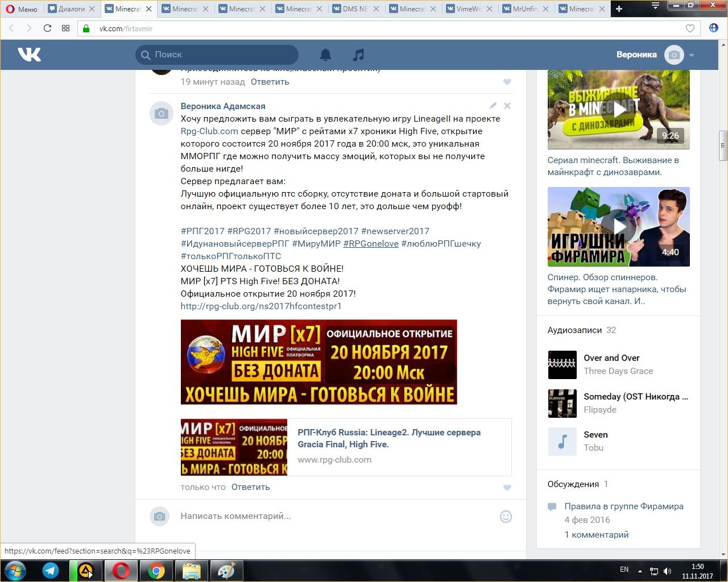Open the Аудиозаписи section header

click(574, 330)
